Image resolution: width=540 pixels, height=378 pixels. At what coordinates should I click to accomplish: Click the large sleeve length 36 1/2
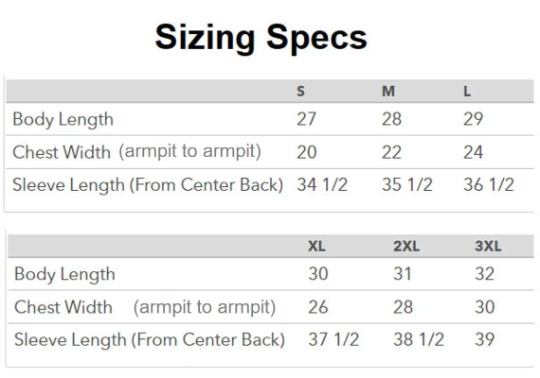click(x=489, y=185)
